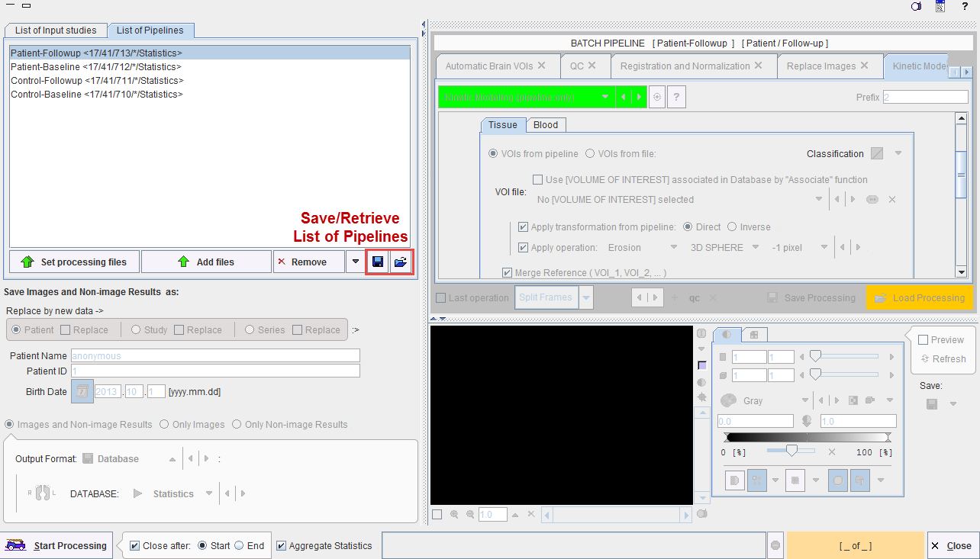Click the database icon next to VOI file arrows
The height and width of the screenshot is (559, 980).
(872, 199)
